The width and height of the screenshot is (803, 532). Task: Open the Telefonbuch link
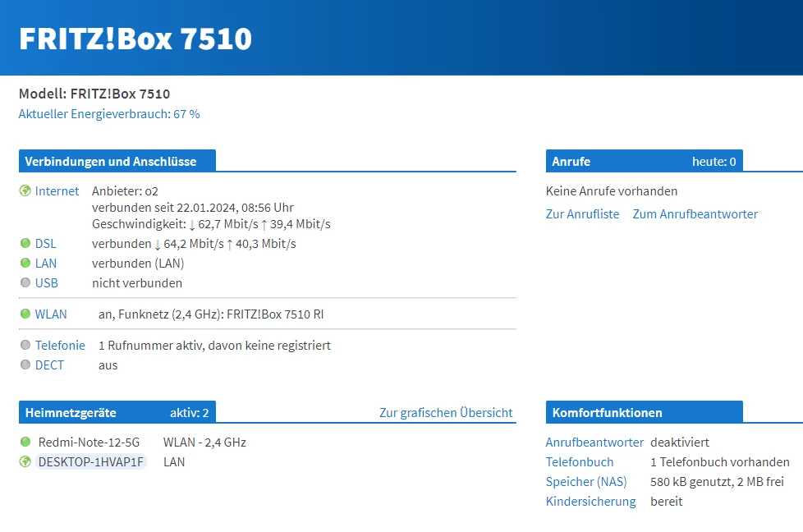click(579, 462)
